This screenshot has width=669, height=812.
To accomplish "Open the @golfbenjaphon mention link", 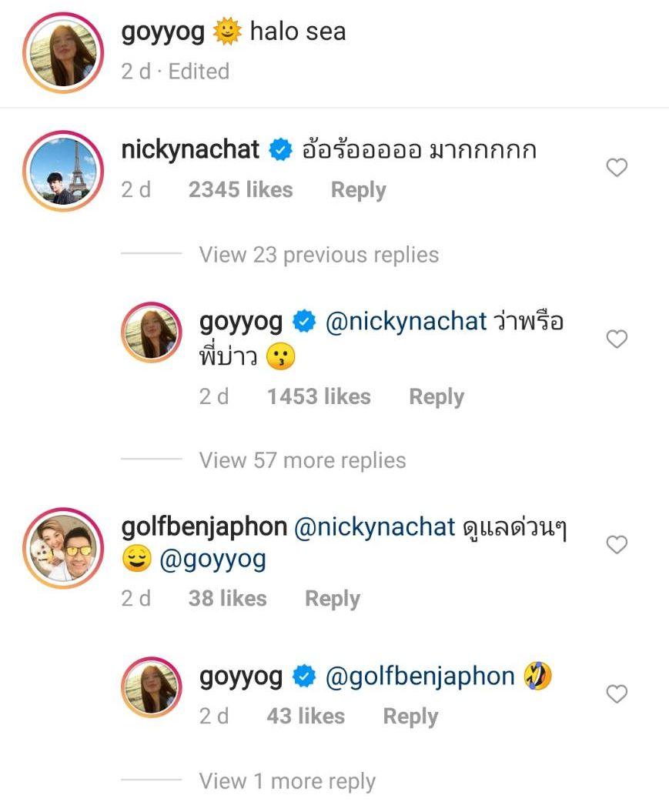I will pyautogui.click(x=420, y=676).
